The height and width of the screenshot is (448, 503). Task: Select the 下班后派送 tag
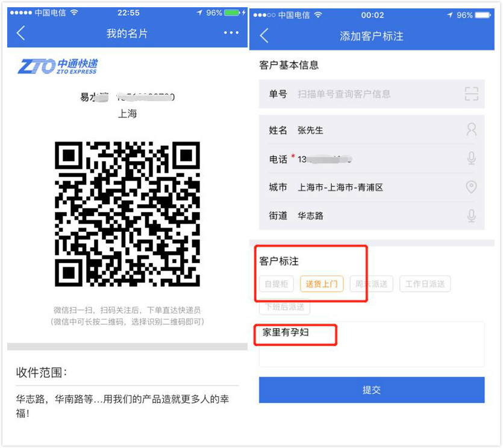(284, 307)
